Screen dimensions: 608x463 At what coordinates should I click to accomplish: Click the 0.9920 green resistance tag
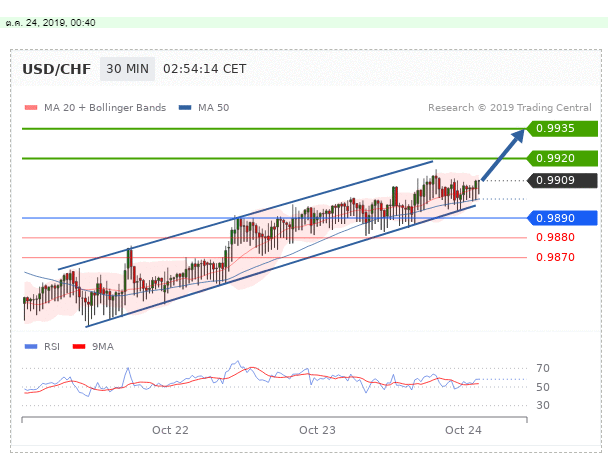coord(562,158)
